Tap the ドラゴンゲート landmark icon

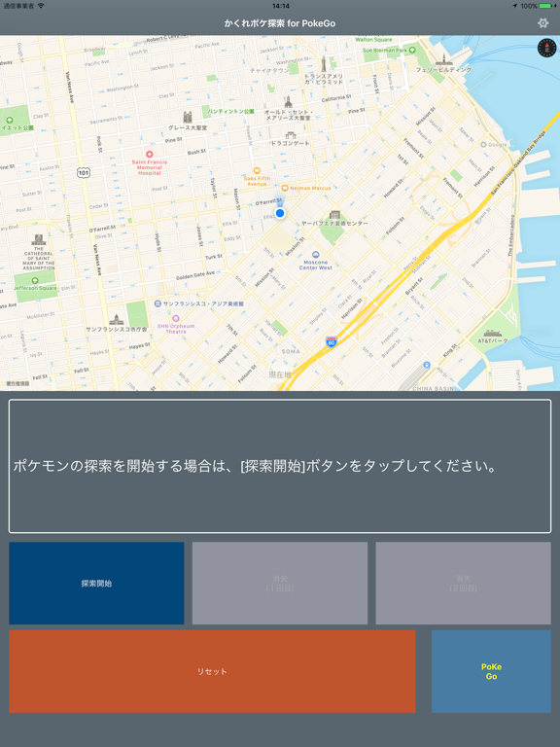[291, 135]
